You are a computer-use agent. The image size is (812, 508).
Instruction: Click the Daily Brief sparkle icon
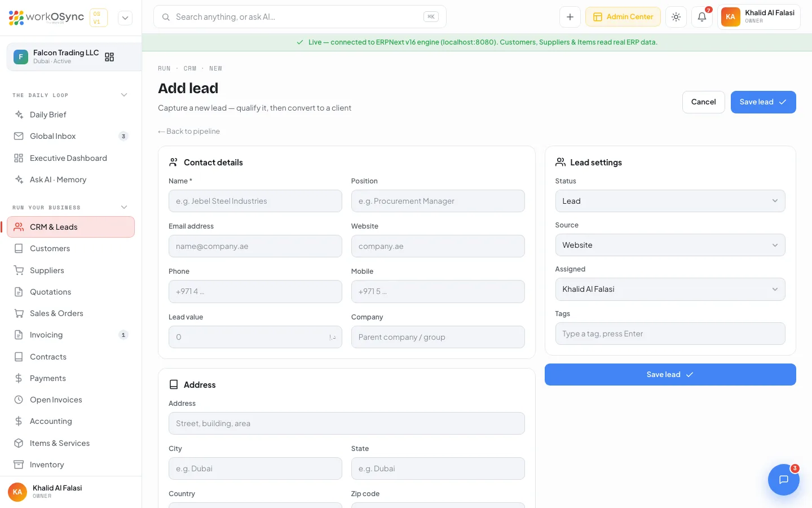click(x=19, y=115)
